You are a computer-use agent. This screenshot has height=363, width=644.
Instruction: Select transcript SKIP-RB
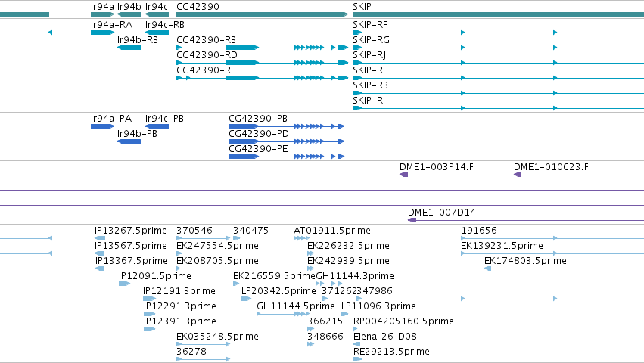498,93
